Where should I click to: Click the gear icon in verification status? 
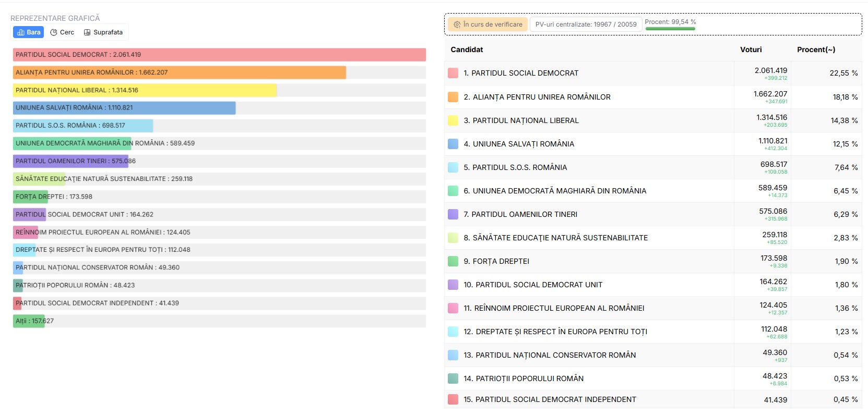[457, 25]
